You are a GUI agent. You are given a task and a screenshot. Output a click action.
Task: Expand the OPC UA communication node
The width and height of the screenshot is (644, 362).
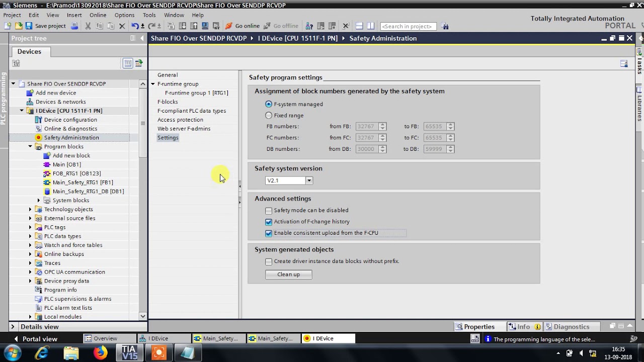(30, 272)
